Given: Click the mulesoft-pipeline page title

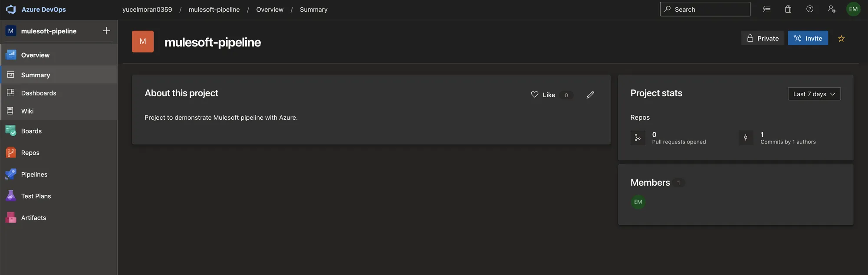Looking at the screenshot, I should 213,42.
